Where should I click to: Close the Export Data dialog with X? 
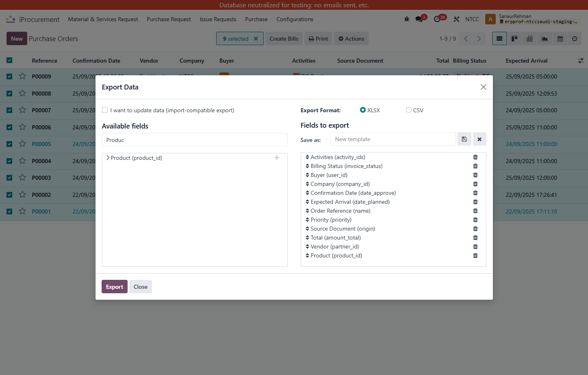coord(483,87)
